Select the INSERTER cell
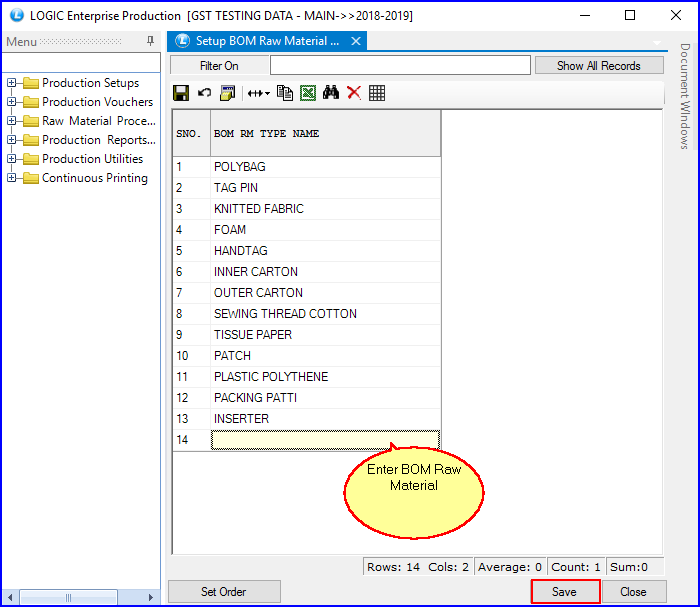700x607 pixels. [x=325, y=419]
